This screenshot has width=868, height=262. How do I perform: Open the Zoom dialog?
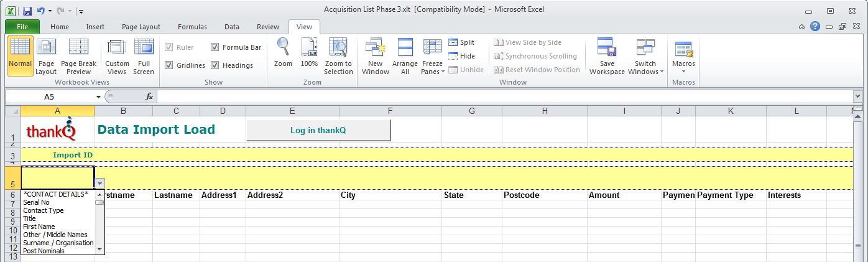point(283,54)
